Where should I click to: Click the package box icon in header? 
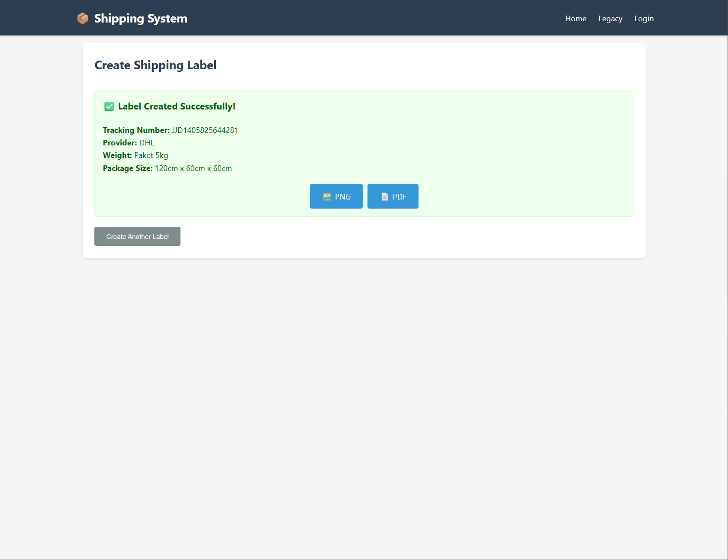pyautogui.click(x=82, y=18)
